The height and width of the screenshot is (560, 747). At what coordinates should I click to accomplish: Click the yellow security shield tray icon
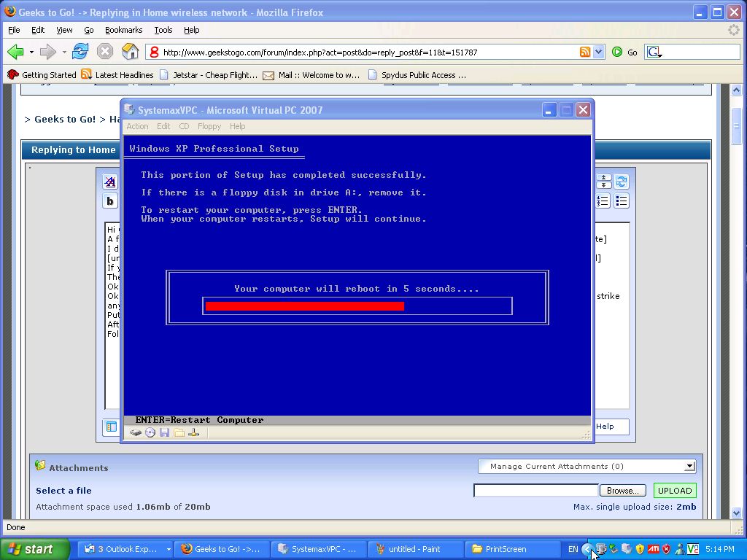coord(640,549)
